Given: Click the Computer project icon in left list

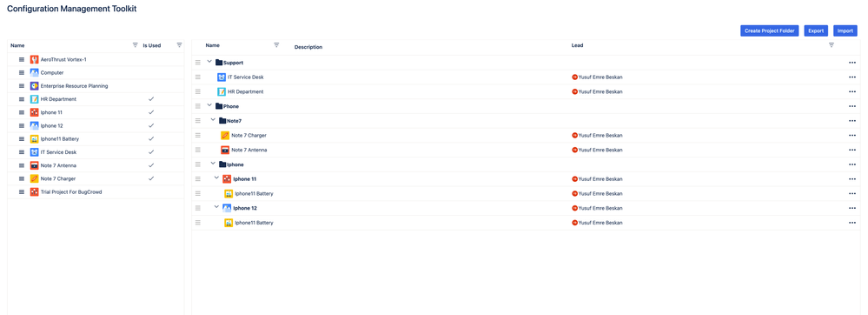Looking at the screenshot, I should (35, 72).
